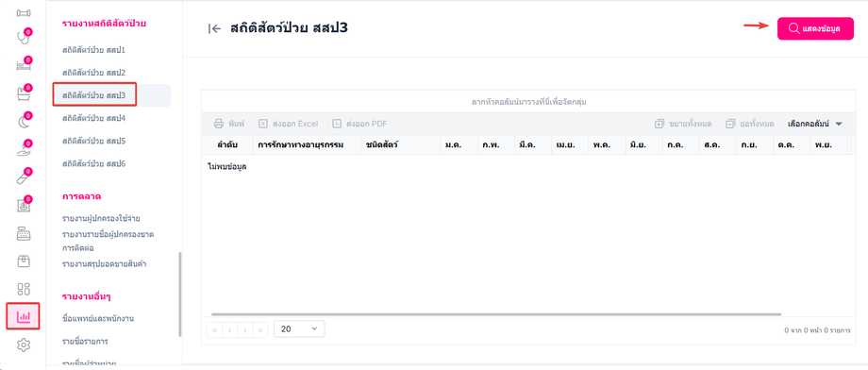Select สถิติสัตว์ป่วย สสป4 report

click(94, 118)
